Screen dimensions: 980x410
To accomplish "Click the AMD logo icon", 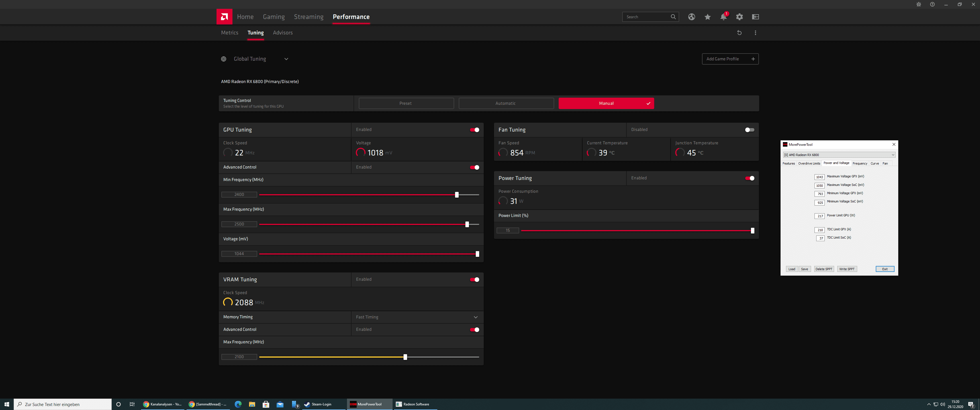I will [x=224, y=17].
